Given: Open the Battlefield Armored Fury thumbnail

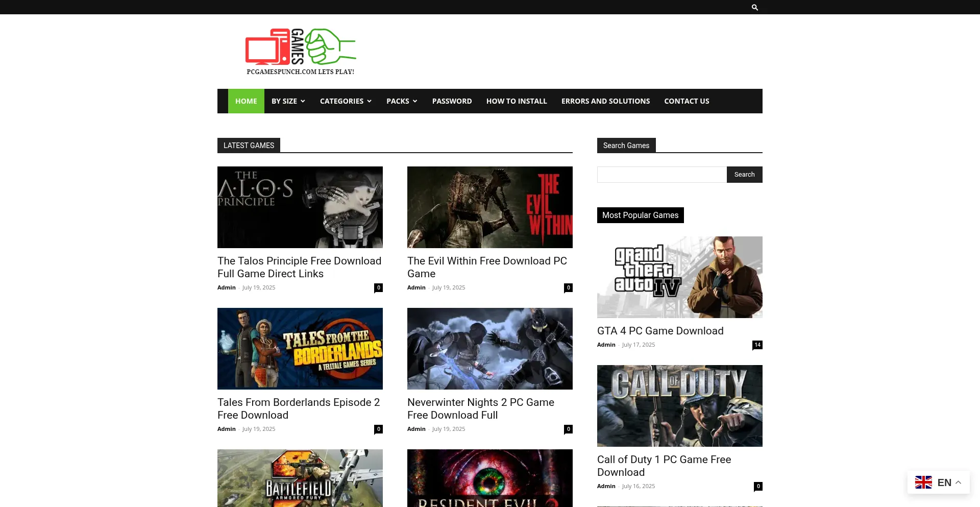Looking at the screenshot, I should coord(300,478).
